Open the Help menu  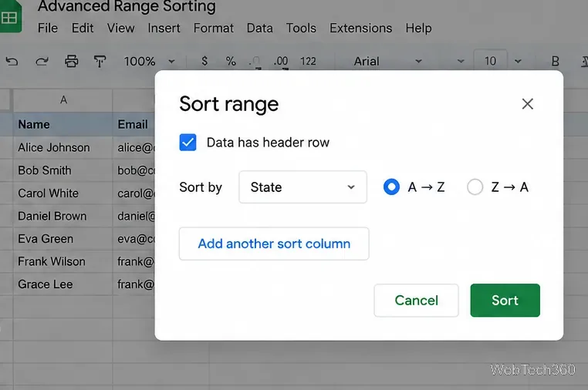tap(418, 28)
